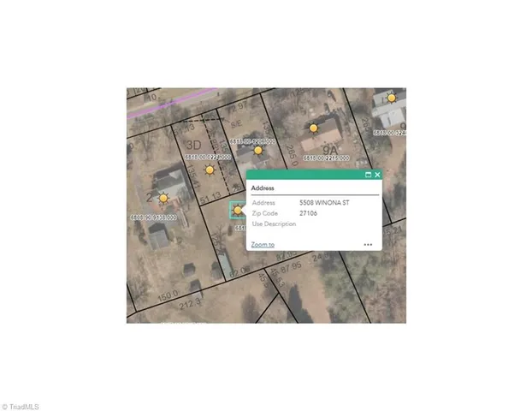Click the sun marker directly above the Address popup
This screenshot has width=532, height=411.
[257, 151]
